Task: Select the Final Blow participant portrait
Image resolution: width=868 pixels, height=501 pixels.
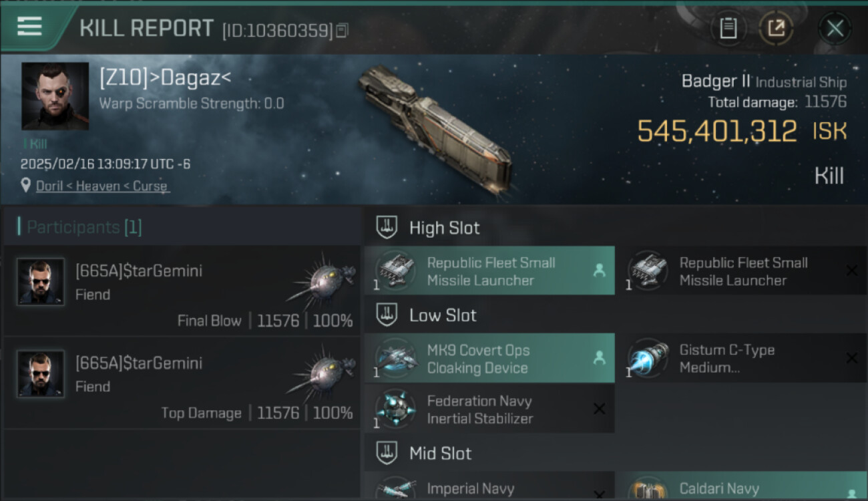Action: [41, 282]
